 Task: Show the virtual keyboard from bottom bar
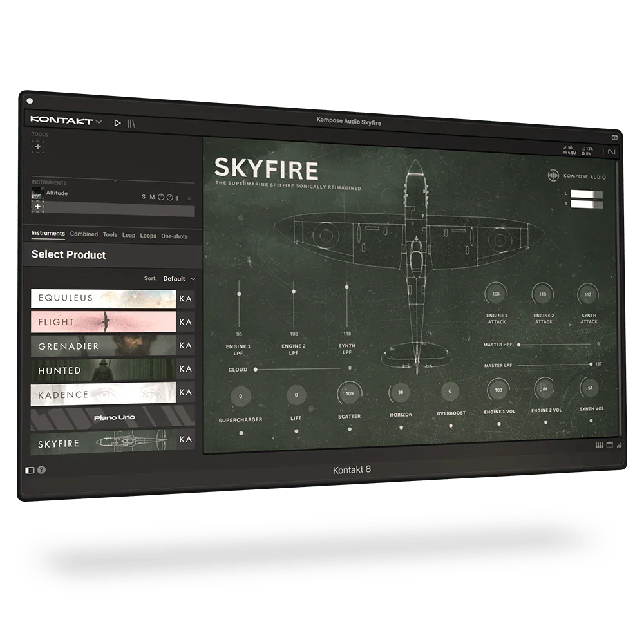tap(600, 444)
